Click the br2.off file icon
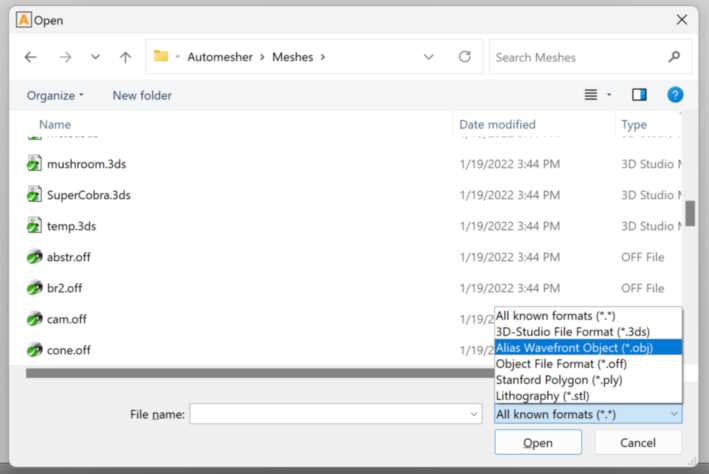The image size is (709, 474). (x=34, y=288)
